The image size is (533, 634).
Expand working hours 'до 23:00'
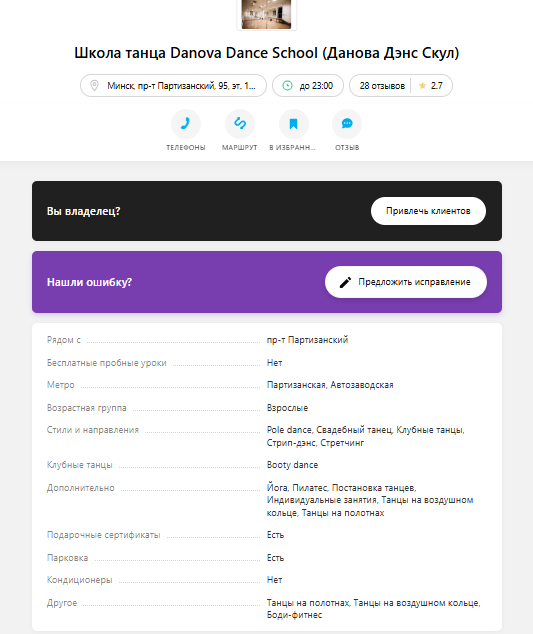[308, 86]
